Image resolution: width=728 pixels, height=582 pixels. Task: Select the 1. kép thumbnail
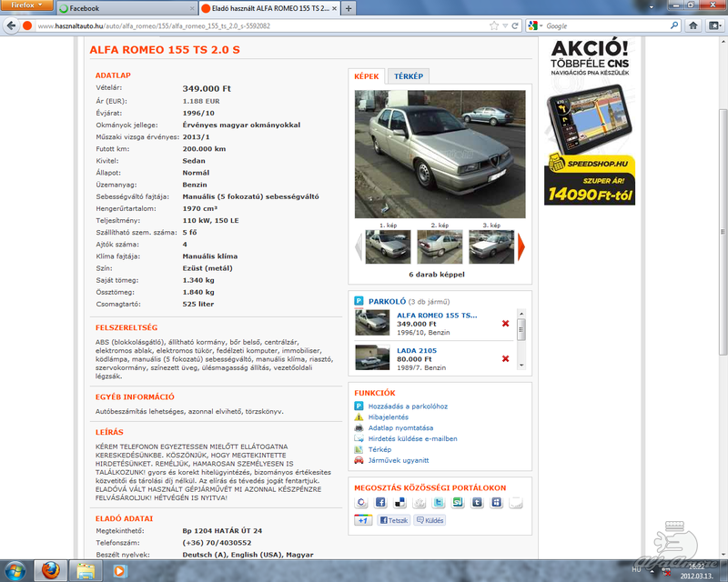pyautogui.click(x=389, y=247)
